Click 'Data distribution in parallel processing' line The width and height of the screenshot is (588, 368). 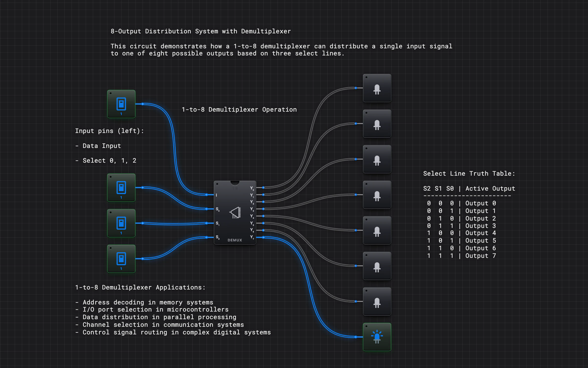point(159,317)
